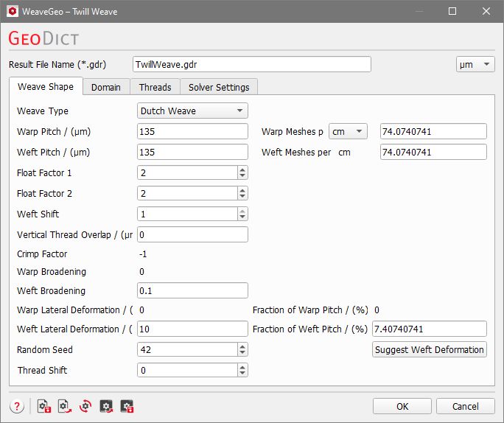The width and height of the screenshot is (504, 423).
Task: Click the Weft Pitch input field
Action: click(x=192, y=152)
